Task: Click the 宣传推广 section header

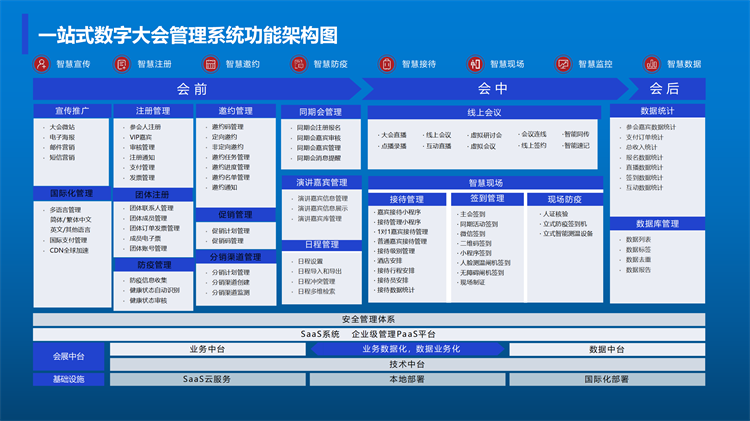Action: 72,111
